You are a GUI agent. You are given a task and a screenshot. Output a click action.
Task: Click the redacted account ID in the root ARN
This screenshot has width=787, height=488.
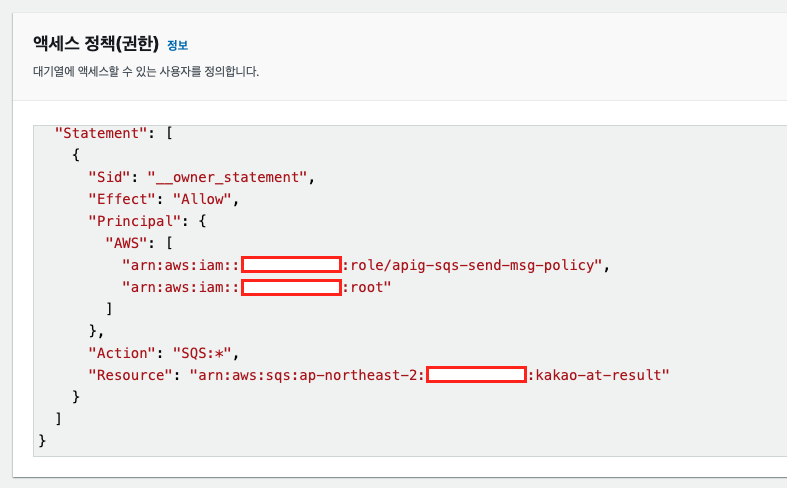(292, 287)
